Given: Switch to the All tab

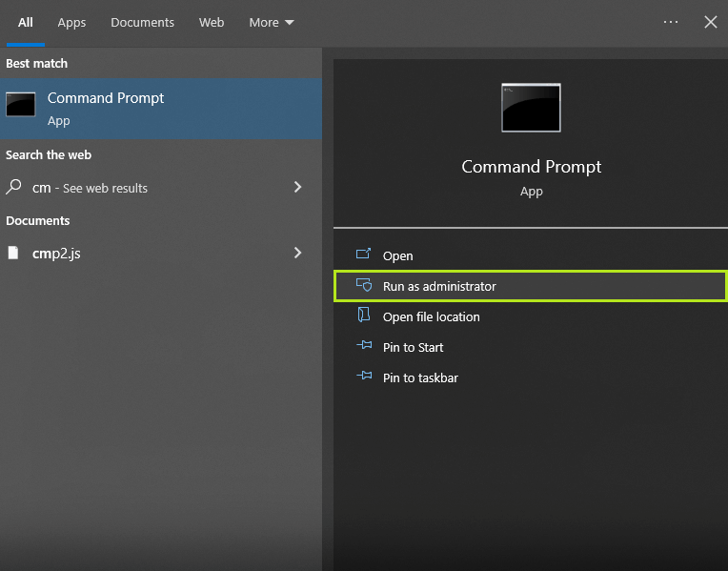Looking at the screenshot, I should [x=26, y=22].
